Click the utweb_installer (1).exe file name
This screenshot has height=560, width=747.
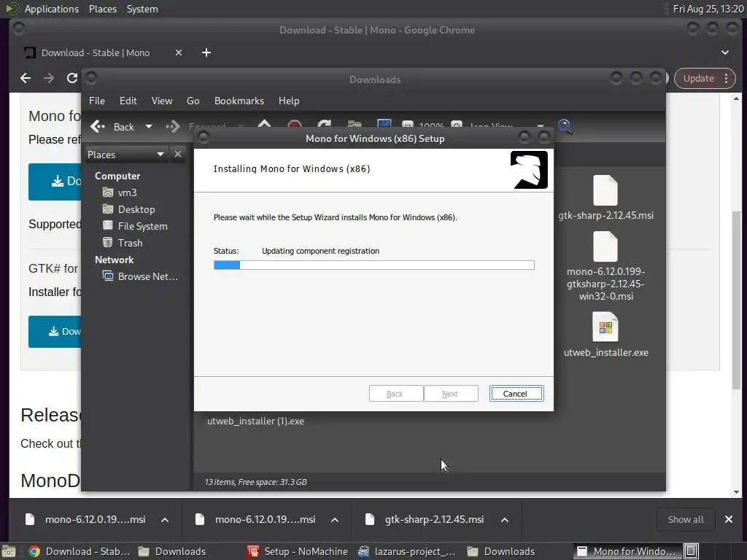coord(255,421)
